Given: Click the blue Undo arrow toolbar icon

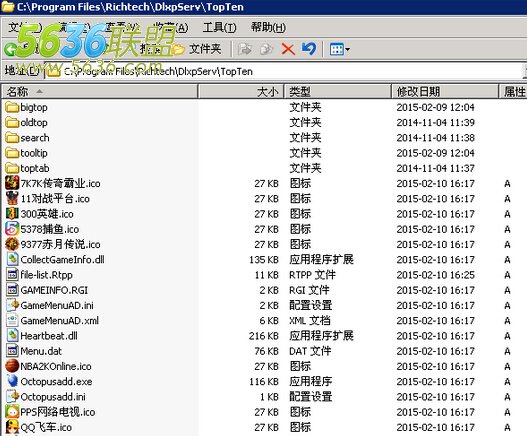Looking at the screenshot, I should pos(309,49).
